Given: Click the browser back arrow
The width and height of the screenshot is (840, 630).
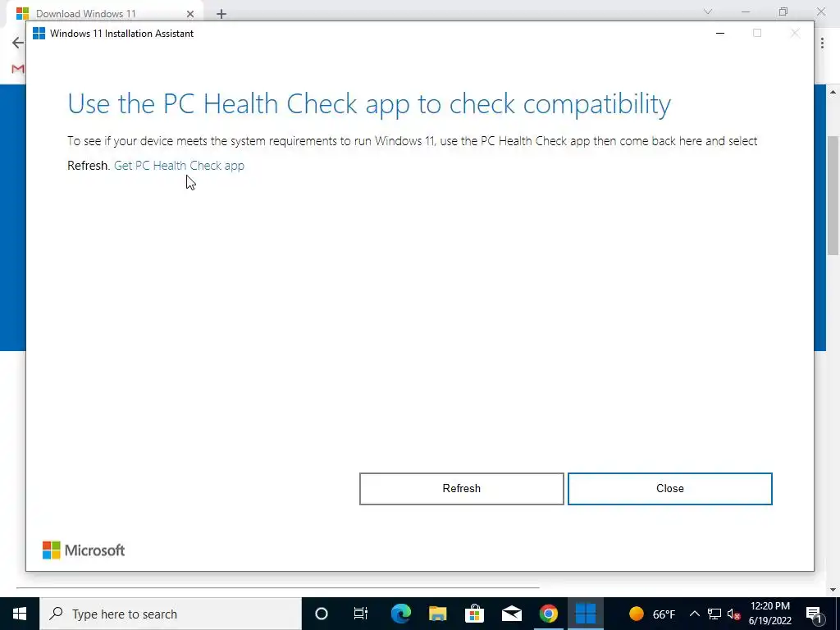Looking at the screenshot, I should [x=18, y=43].
